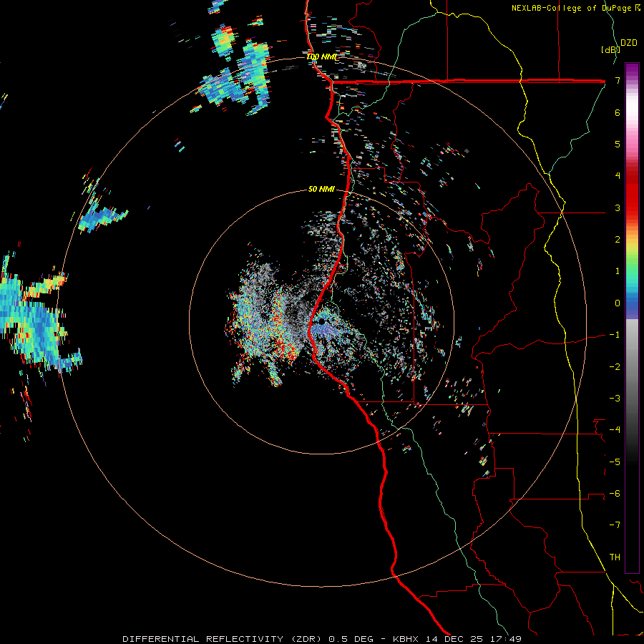This screenshot has width=644, height=644.
Task: Click the 50 NMI range ring label
Action: 321,189
